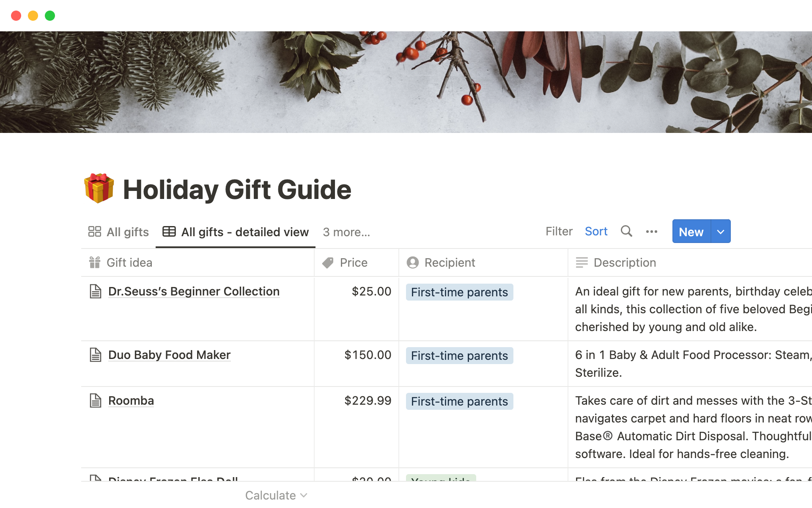
Task: Click the Recipient column person icon
Action: coord(413,263)
